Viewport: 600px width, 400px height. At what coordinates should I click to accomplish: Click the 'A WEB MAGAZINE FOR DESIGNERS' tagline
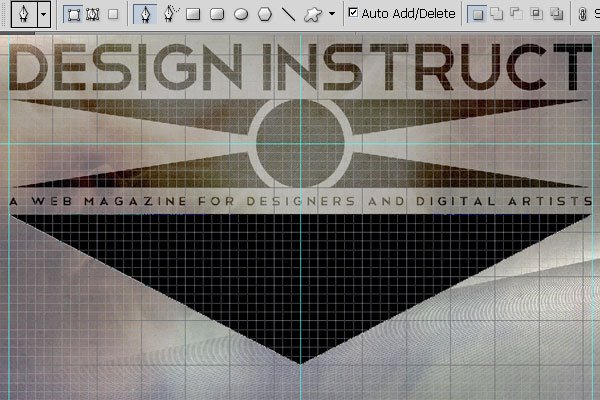tap(183, 201)
